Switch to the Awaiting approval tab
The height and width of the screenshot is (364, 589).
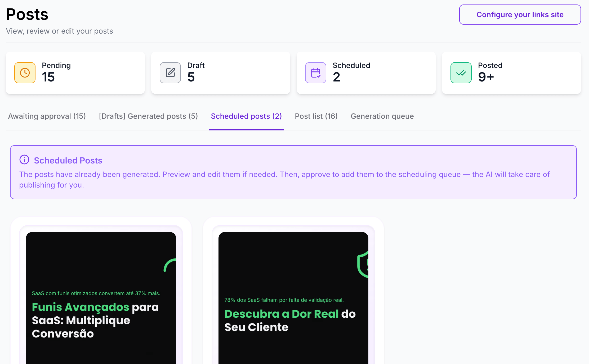pyautogui.click(x=47, y=116)
